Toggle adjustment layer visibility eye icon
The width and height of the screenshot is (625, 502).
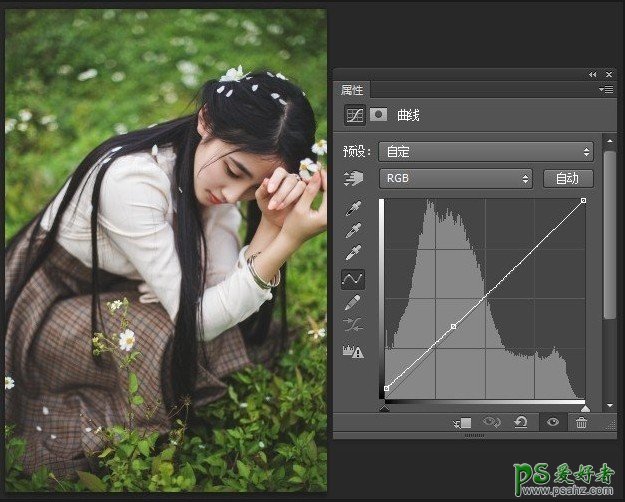pyautogui.click(x=551, y=423)
